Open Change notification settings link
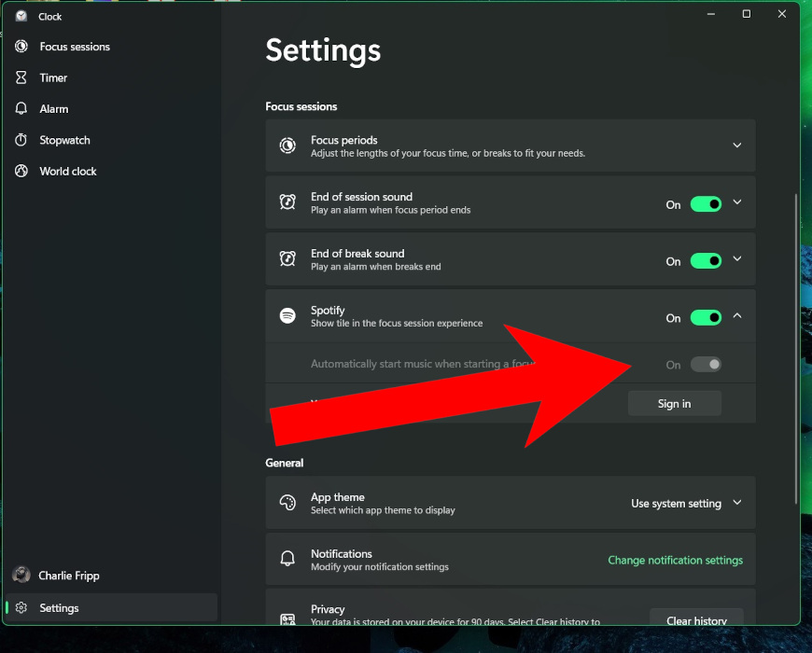The height and width of the screenshot is (653, 812). coord(675,560)
